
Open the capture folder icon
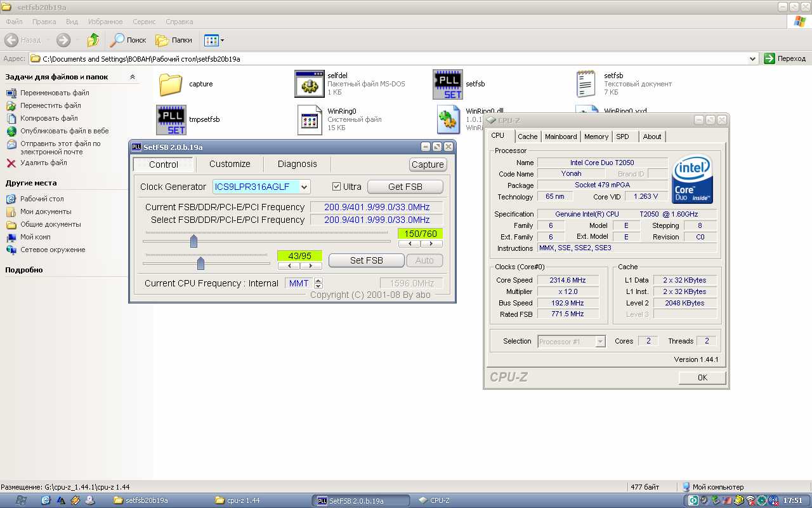click(x=171, y=84)
